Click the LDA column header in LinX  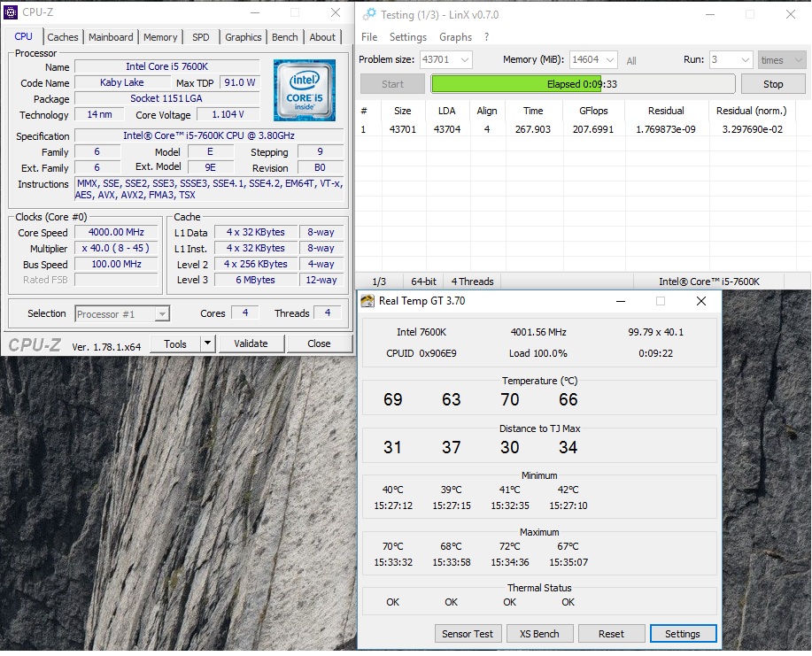(x=446, y=111)
